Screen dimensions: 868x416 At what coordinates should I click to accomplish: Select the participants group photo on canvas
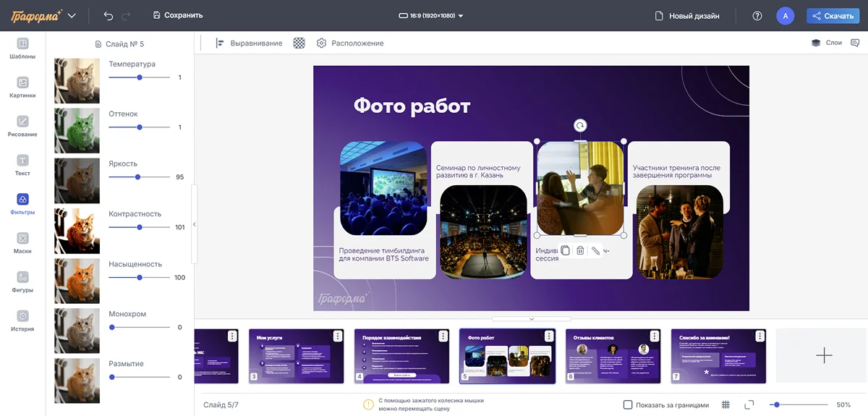pos(680,232)
